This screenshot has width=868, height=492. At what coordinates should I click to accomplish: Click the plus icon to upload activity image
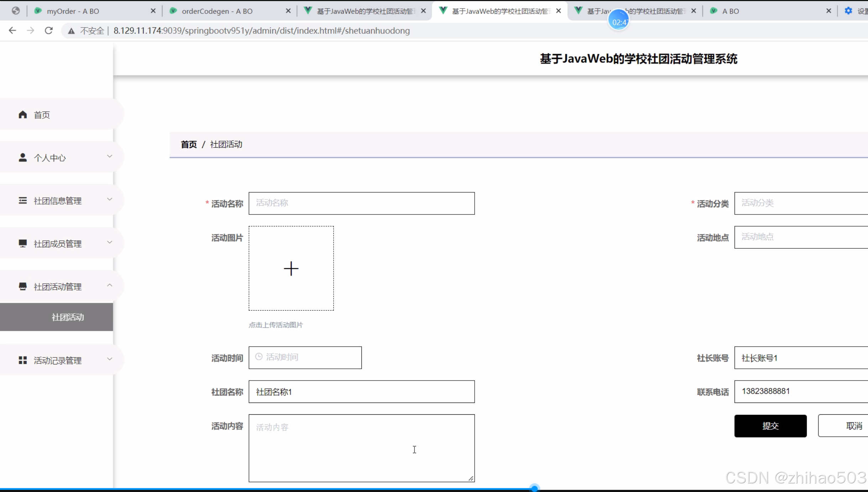point(291,268)
